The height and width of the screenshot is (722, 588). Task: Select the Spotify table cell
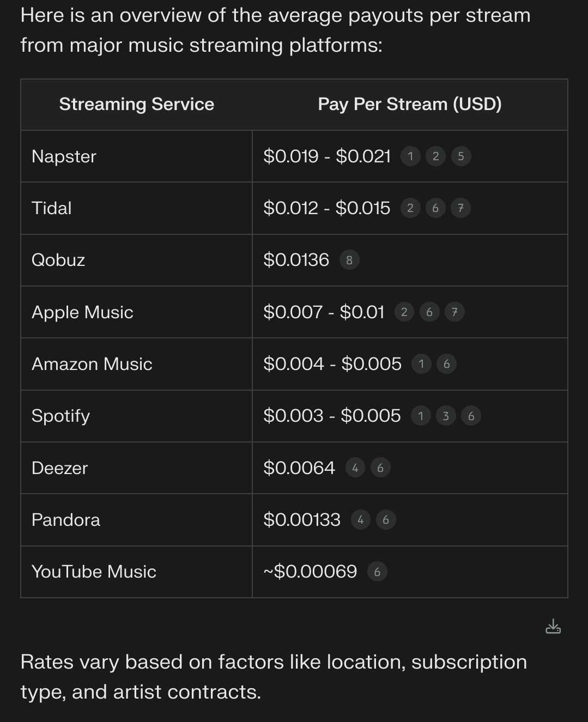pyautogui.click(x=136, y=416)
